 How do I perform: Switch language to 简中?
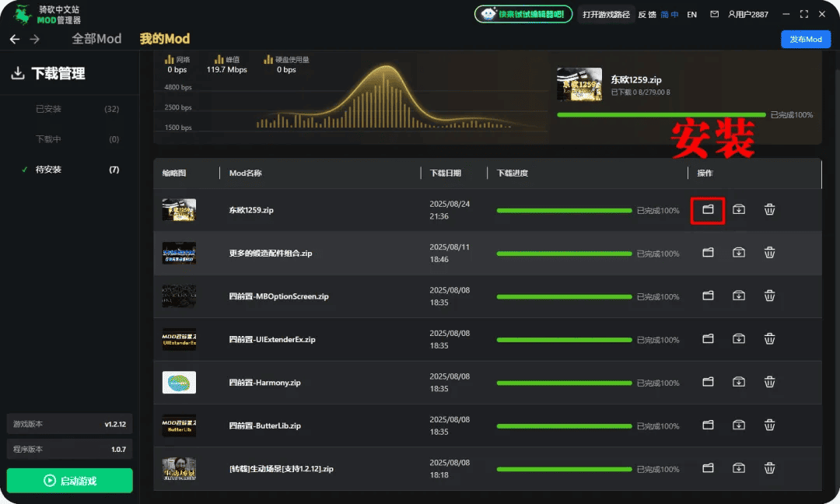point(669,15)
